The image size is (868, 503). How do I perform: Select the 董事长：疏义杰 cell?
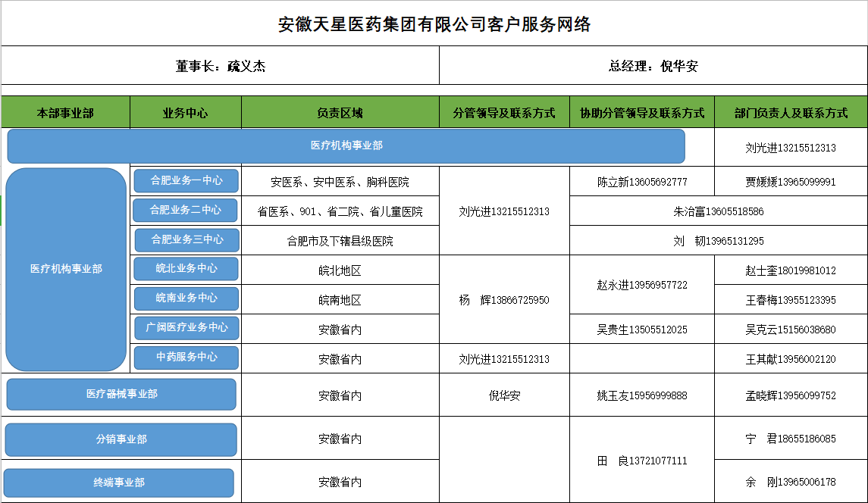pos(221,66)
